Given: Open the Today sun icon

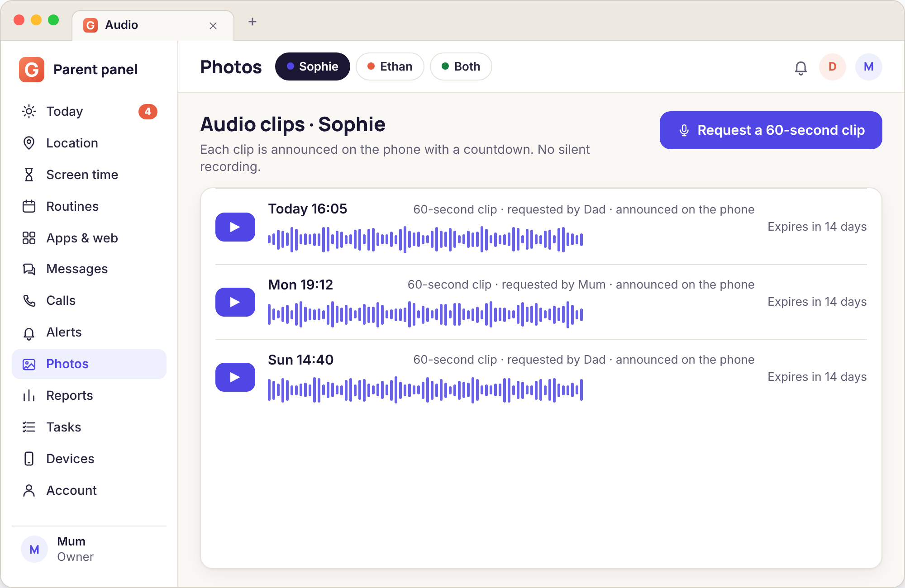Looking at the screenshot, I should (x=29, y=111).
